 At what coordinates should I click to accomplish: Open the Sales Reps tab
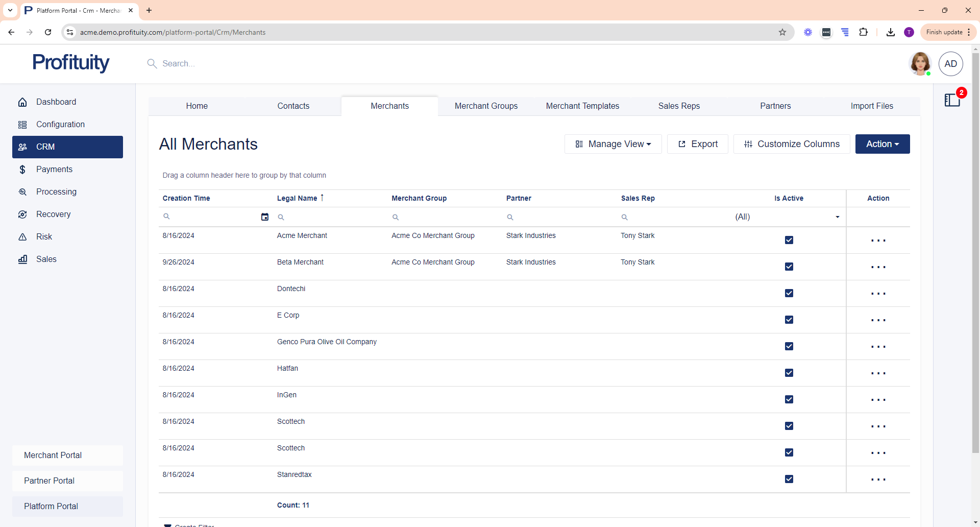click(679, 106)
